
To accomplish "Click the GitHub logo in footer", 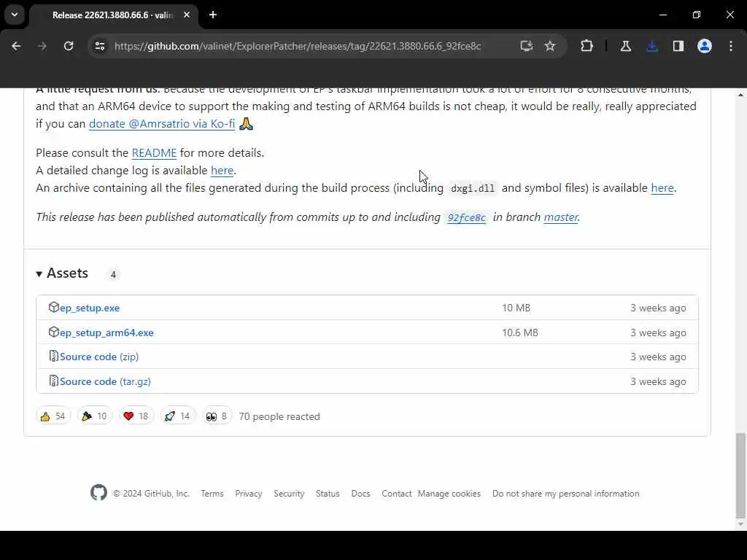I will (x=98, y=492).
